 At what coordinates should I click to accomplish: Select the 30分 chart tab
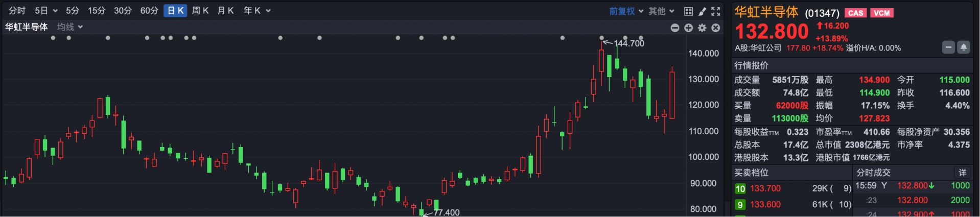(x=123, y=11)
